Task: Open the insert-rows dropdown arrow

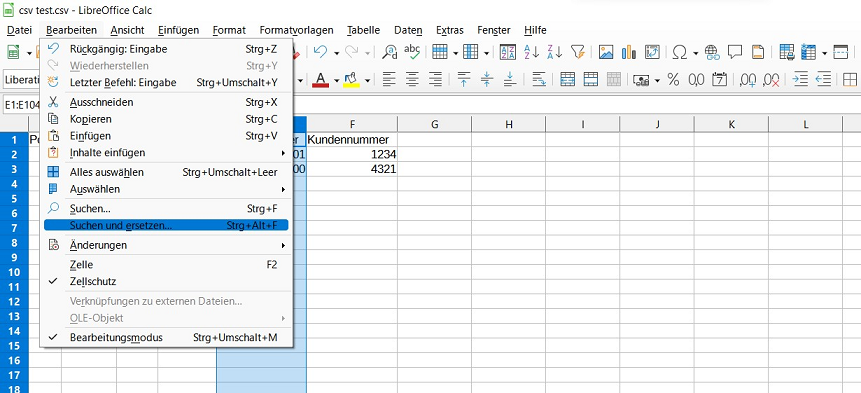Action: tap(455, 53)
